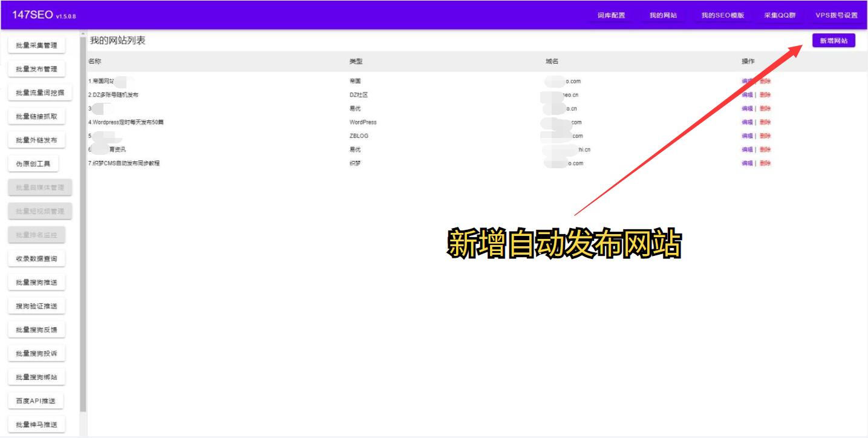Open 收录数据查询 in sidebar
The width and height of the screenshot is (868, 438).
[36, 259]
